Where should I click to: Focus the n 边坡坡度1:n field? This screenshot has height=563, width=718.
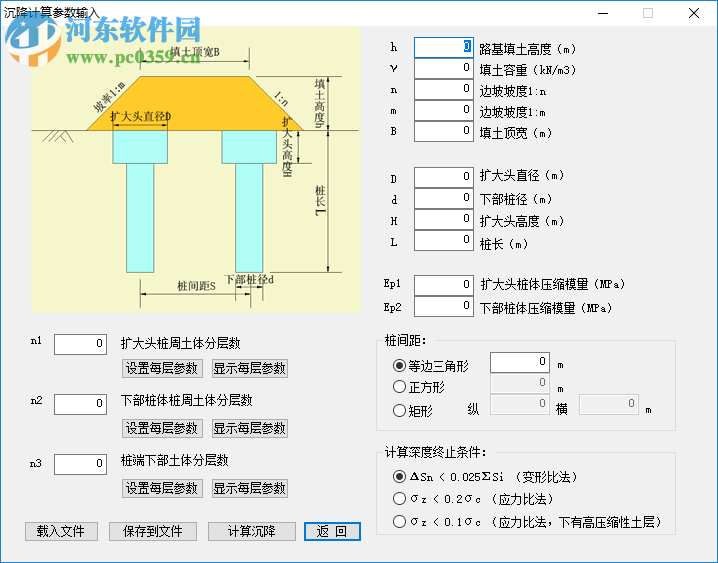click(x=444, y=89)
